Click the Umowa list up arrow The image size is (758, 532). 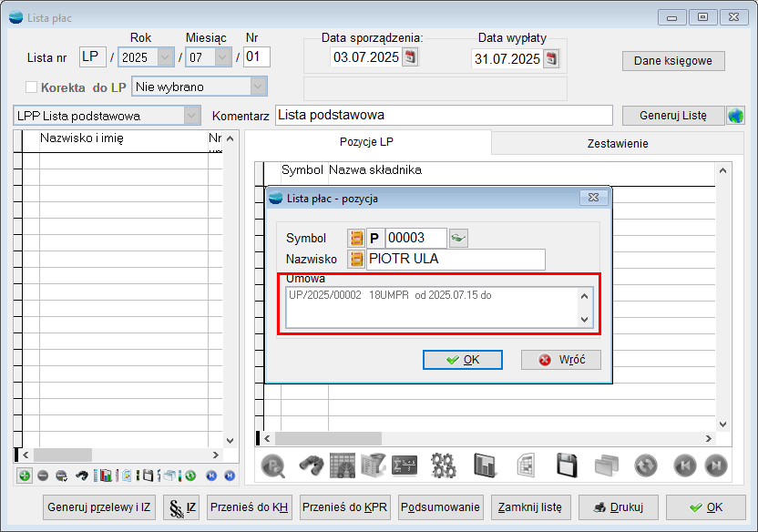point(585,296)
